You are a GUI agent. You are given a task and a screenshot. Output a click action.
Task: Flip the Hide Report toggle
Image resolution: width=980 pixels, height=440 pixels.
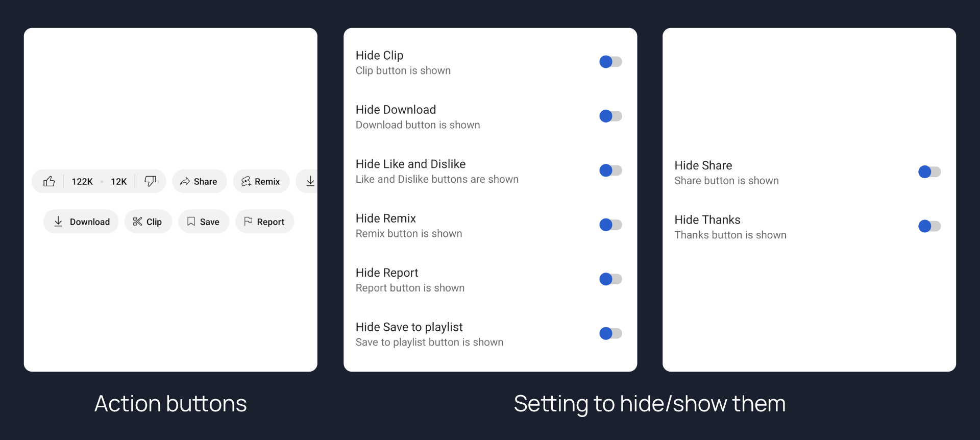610,279
